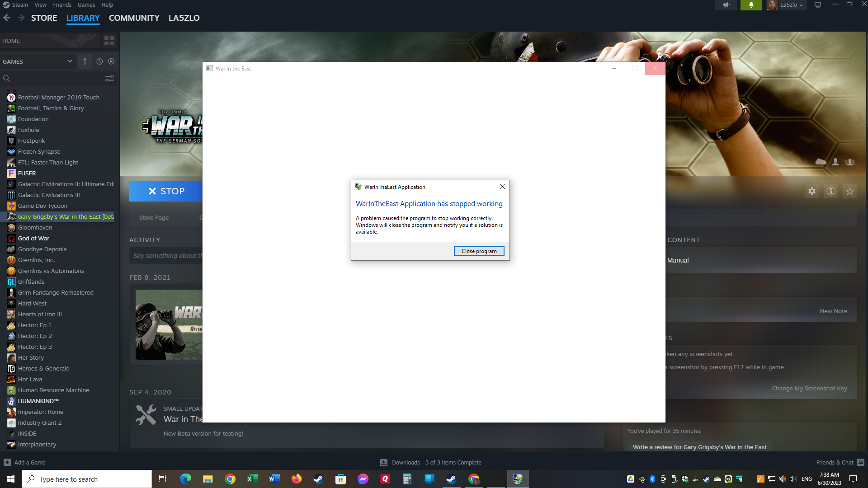Image resolution: width=868 pixels, height=488 pixels.
Task: Click Change My Screenshot Key
Action: (809, 388)
